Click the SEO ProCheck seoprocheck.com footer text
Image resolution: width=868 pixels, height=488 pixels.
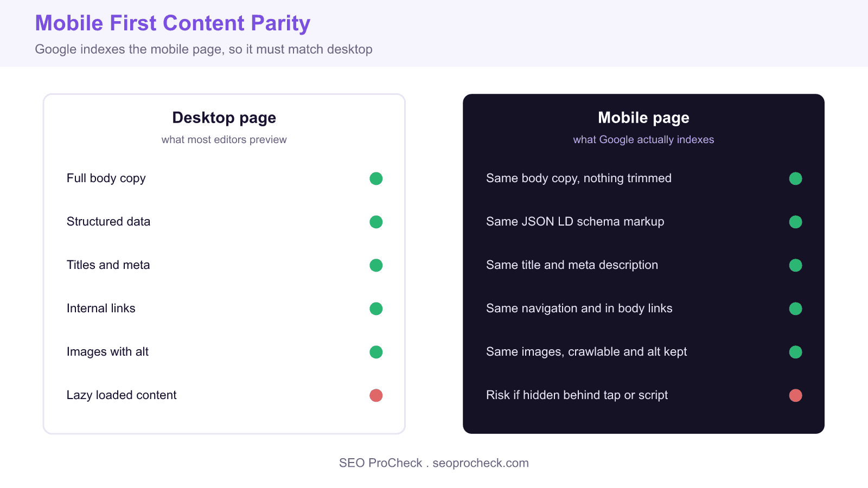pyautogui.click(x=434, y=463)
